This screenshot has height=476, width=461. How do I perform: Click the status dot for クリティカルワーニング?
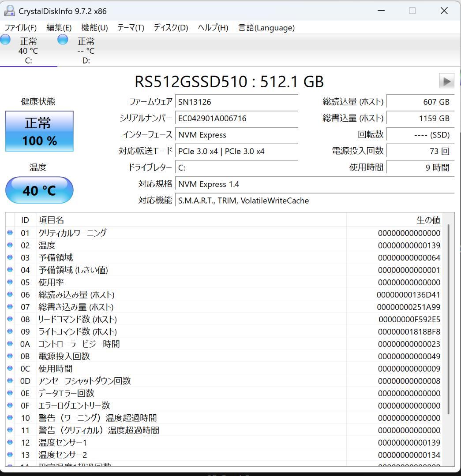coord(10,233)
